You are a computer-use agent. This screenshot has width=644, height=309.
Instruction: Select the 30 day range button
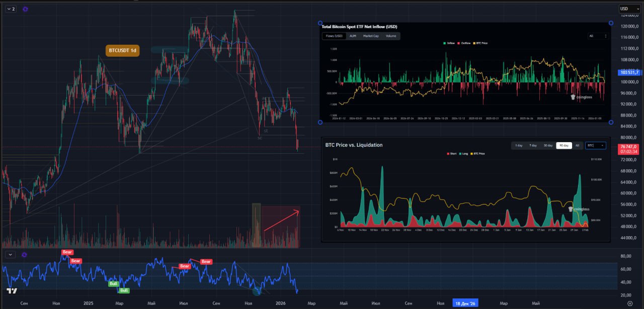pyautogui.click(x=548, y=146)
